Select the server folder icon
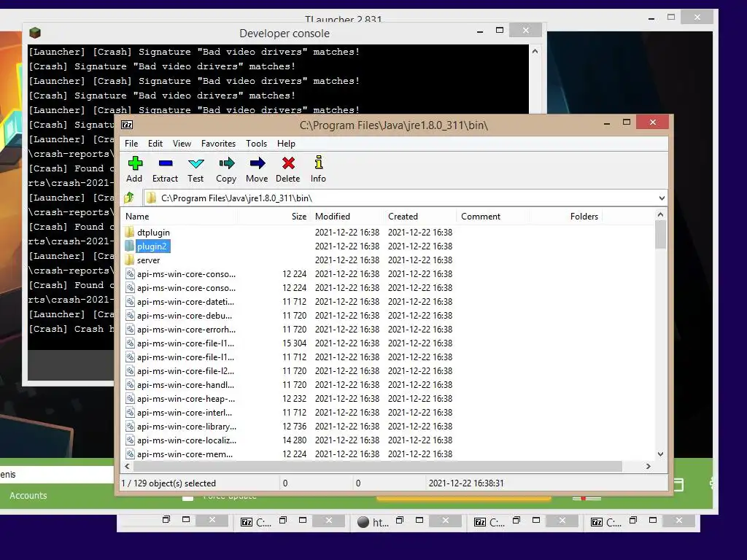The height and width of the screenshot is (560, 747). pos(130,260)
